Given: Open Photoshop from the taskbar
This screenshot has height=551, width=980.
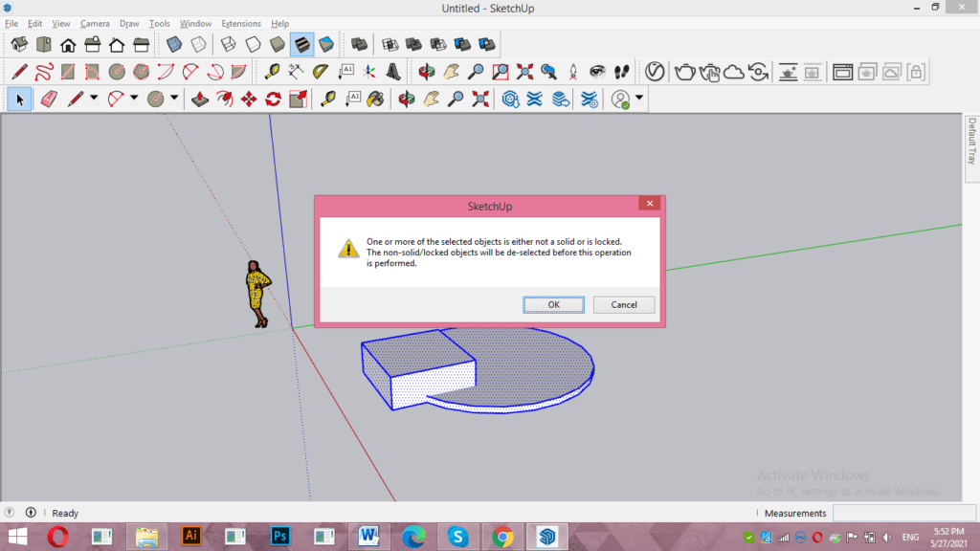Looking at the screenshot, I should coord(279,536).
